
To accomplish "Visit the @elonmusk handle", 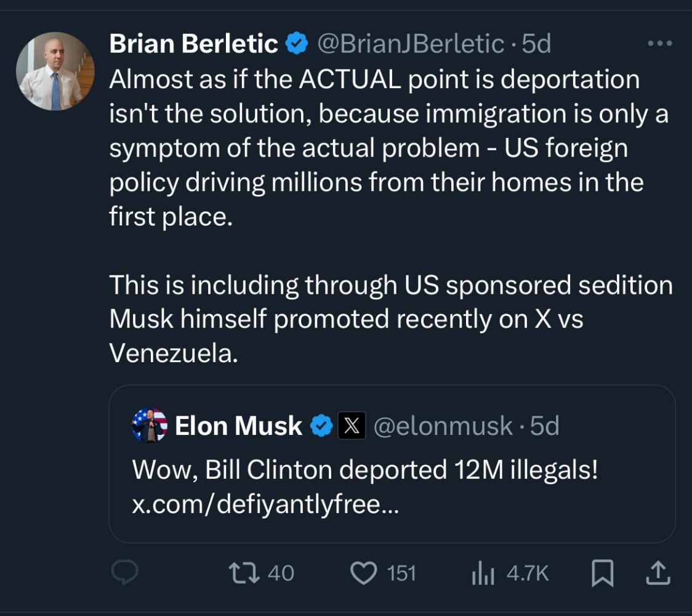I will 443,426.
